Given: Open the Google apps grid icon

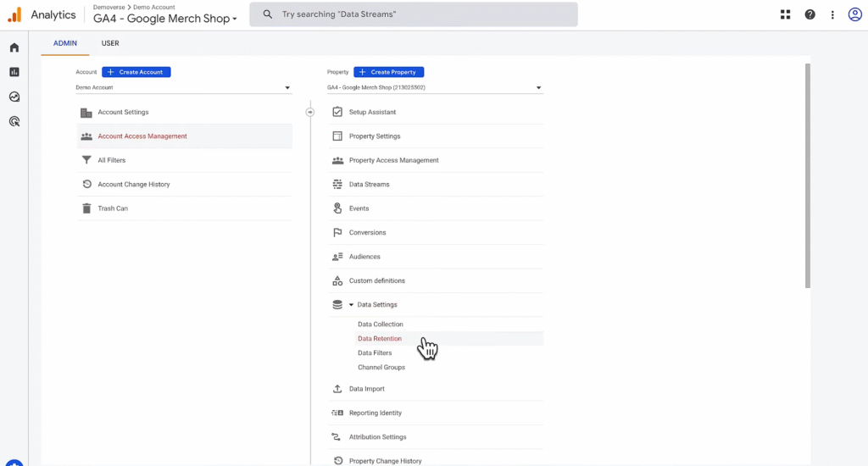Looking at the screenshot, I should pyautogui.click(x=785, y=14).
